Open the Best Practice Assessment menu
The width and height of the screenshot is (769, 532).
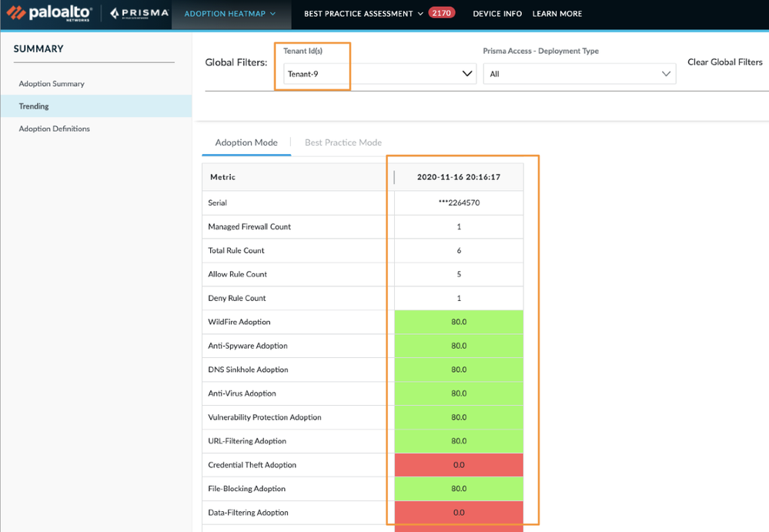pyautogui.click(x=363, y=14)
